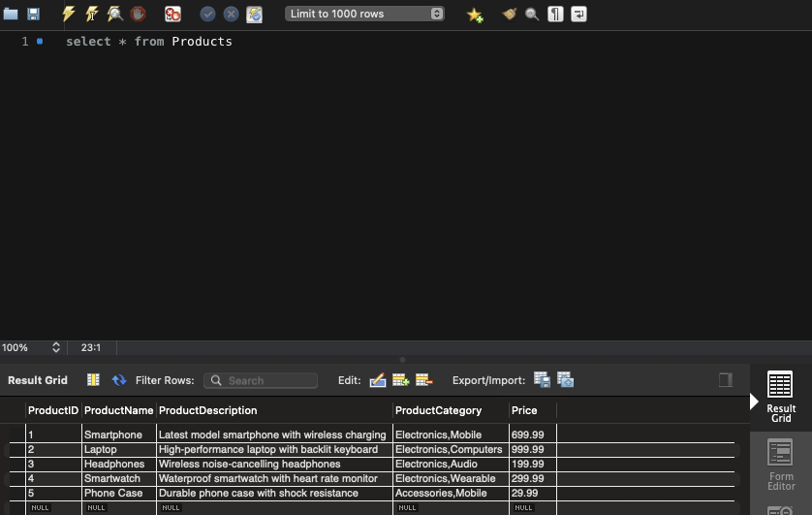
Task: Open the Limit to 1000 rows dropdown
Action: coord(366,14)
